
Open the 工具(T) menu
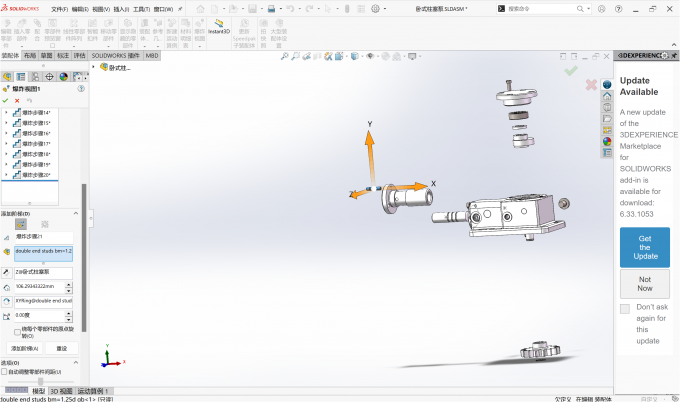[141, 9]
